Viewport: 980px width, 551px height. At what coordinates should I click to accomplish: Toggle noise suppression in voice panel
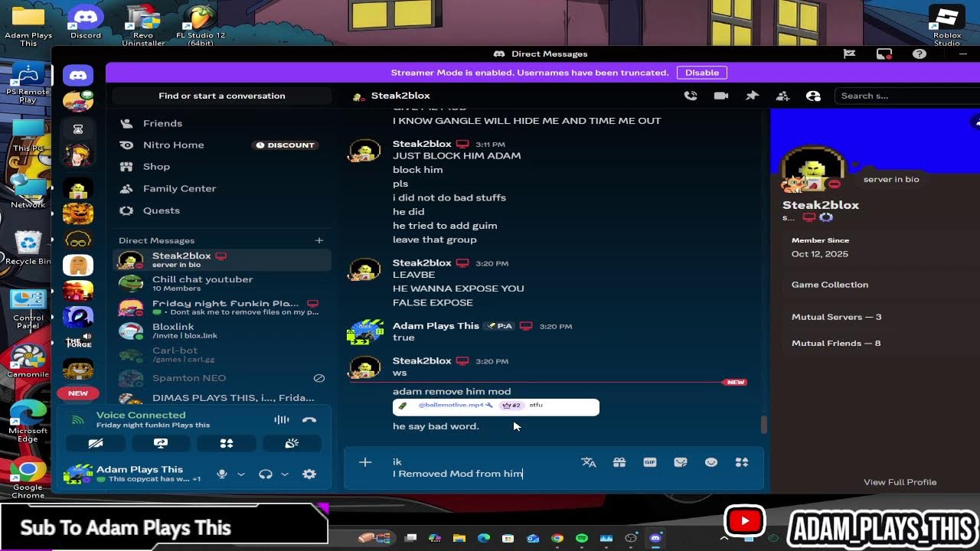(282, 419)
